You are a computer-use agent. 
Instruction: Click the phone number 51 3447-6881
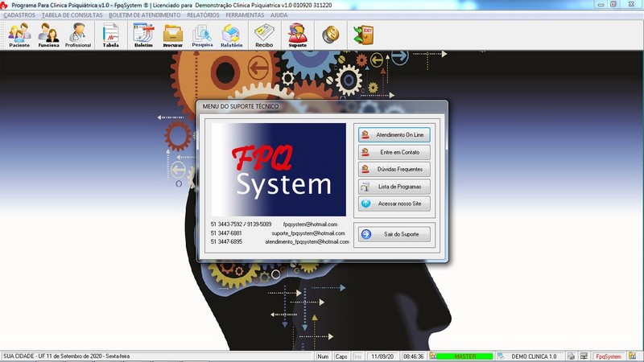pyautogui.click(x=226, y=233)
